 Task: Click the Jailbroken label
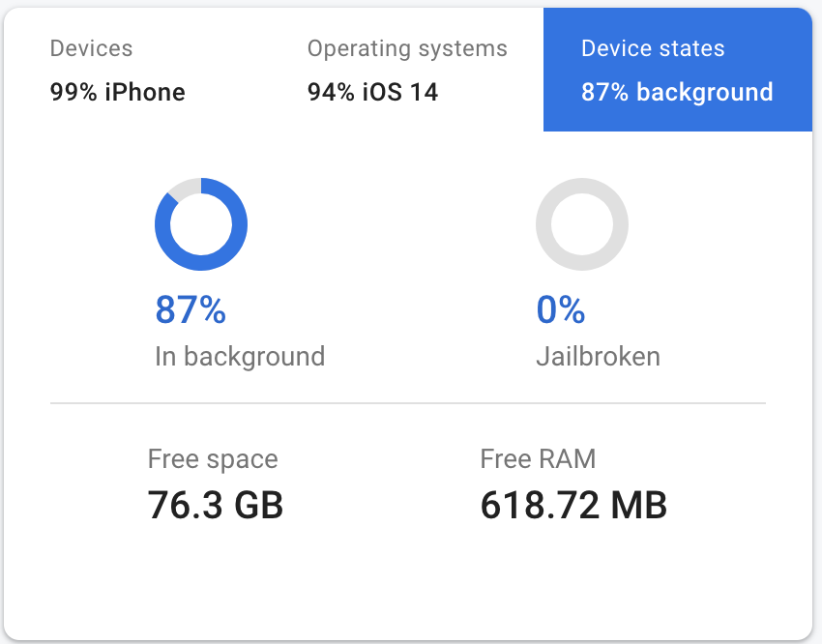(598, 356)
